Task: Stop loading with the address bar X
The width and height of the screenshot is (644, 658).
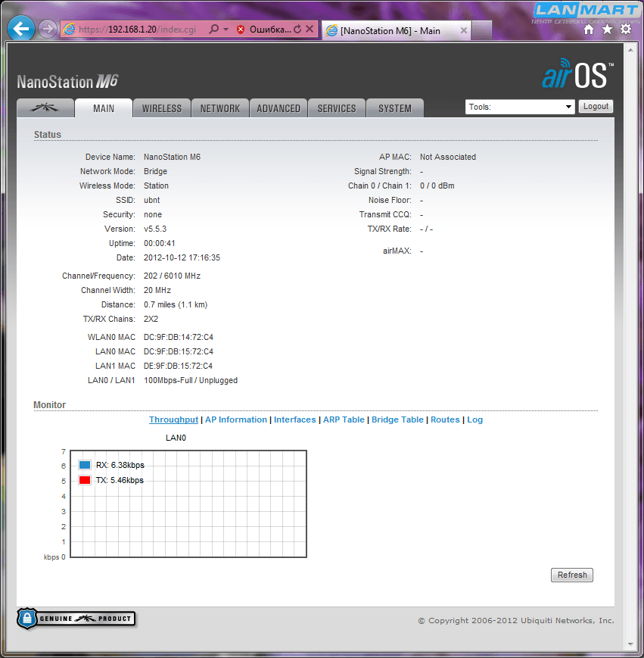Action: point(310,29)
